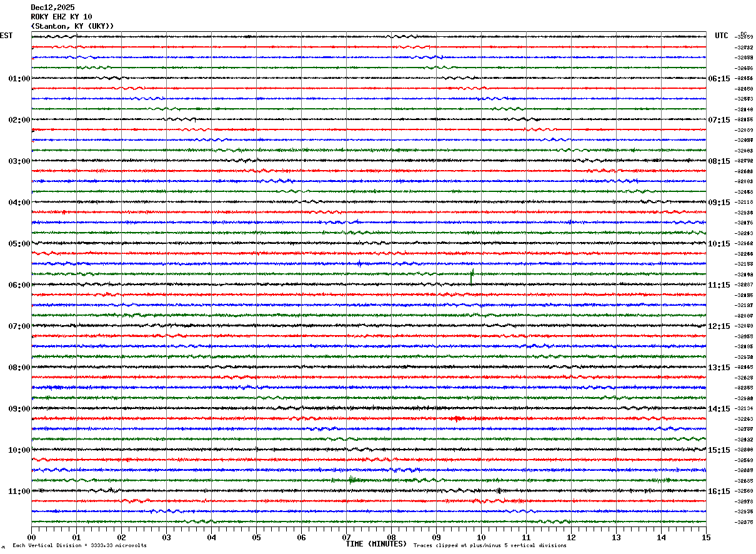This screenshot has height=554, width=756.
Task: Click minute 01 on the time axis
Action: coord(76,537)
